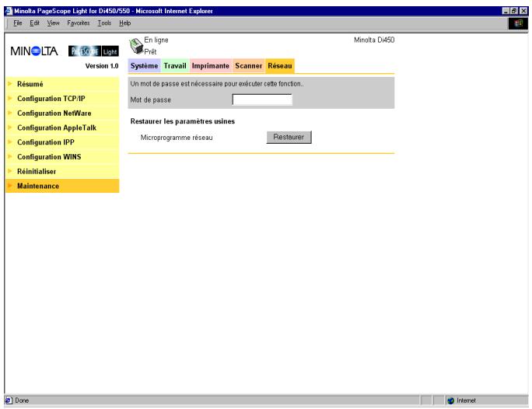Select the Maintenance sidebar item
This screenshot has height=409, width=532.
(62, 186)
